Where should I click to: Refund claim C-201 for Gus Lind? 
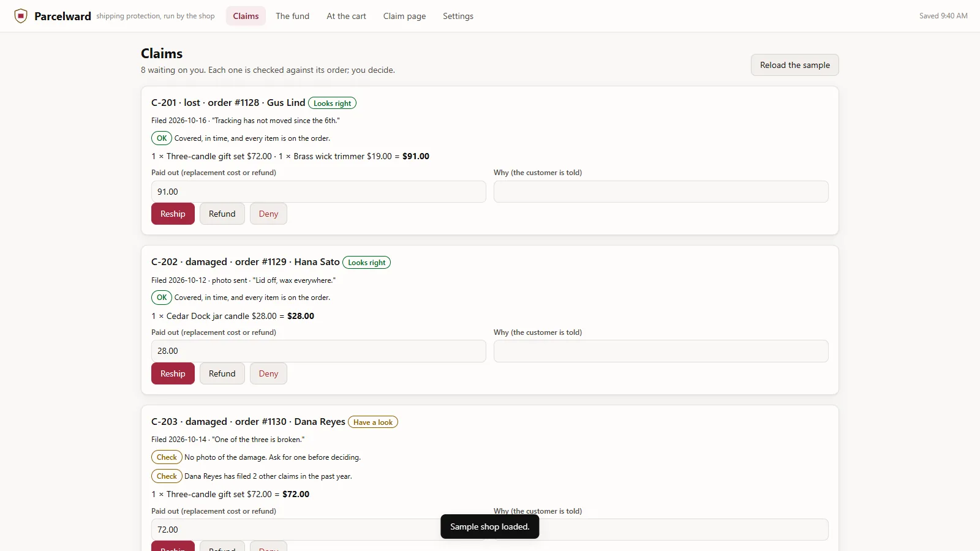[222, 214]
